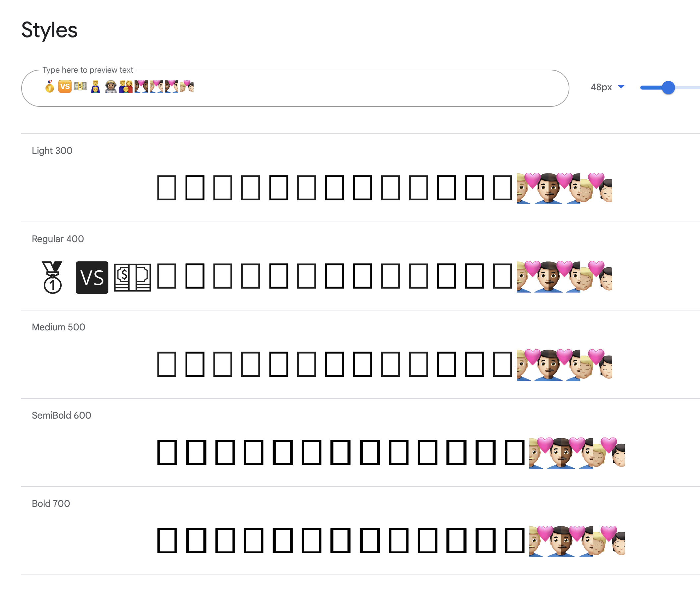This screenshot has width=700, height=609.
Task: Click the Light 300 style label
Action: (52, 151)
